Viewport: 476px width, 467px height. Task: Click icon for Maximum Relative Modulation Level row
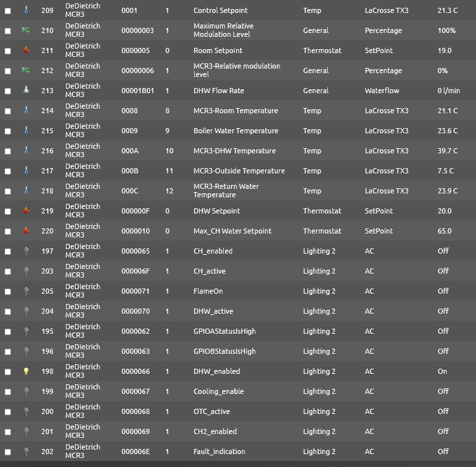coord(26,30)
